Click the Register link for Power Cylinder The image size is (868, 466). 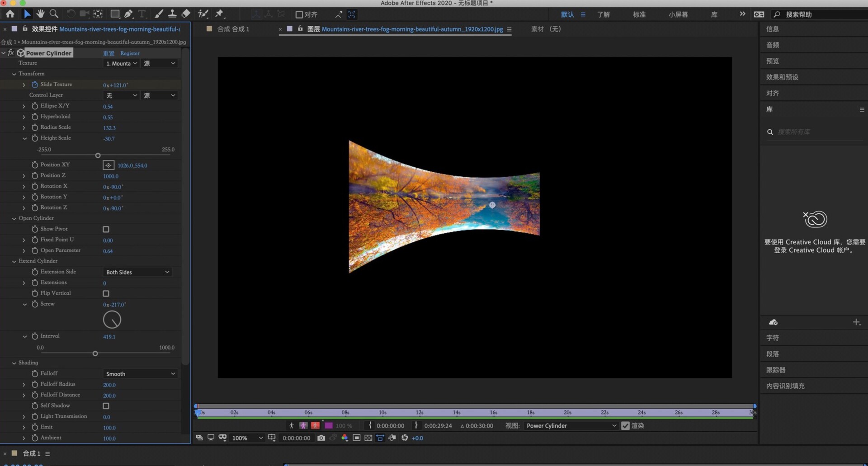(130, 53)
